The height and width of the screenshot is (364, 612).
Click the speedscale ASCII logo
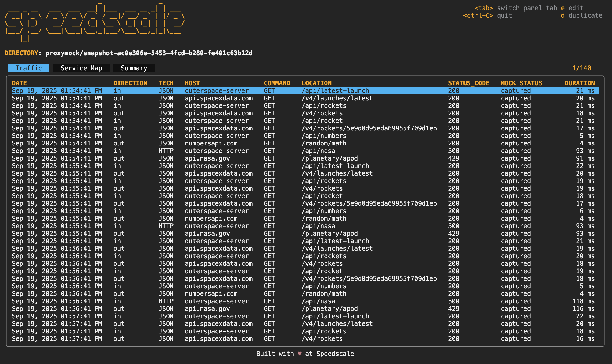point(94,23)
